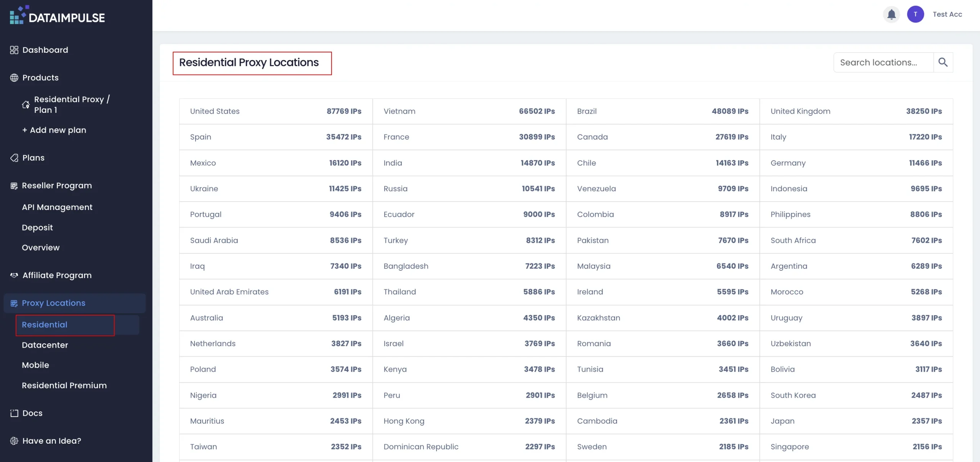Click the purple T user avatar
Image resolution: width=980 pixels, height=462 pixels.
pos(915,15)
